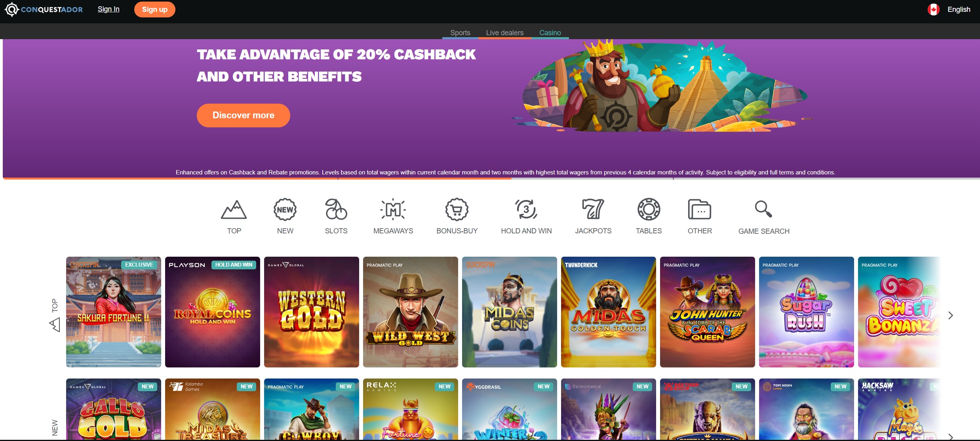Open the English language selector
This screenshot has height=441, width=980.
[x=949, y=9]
